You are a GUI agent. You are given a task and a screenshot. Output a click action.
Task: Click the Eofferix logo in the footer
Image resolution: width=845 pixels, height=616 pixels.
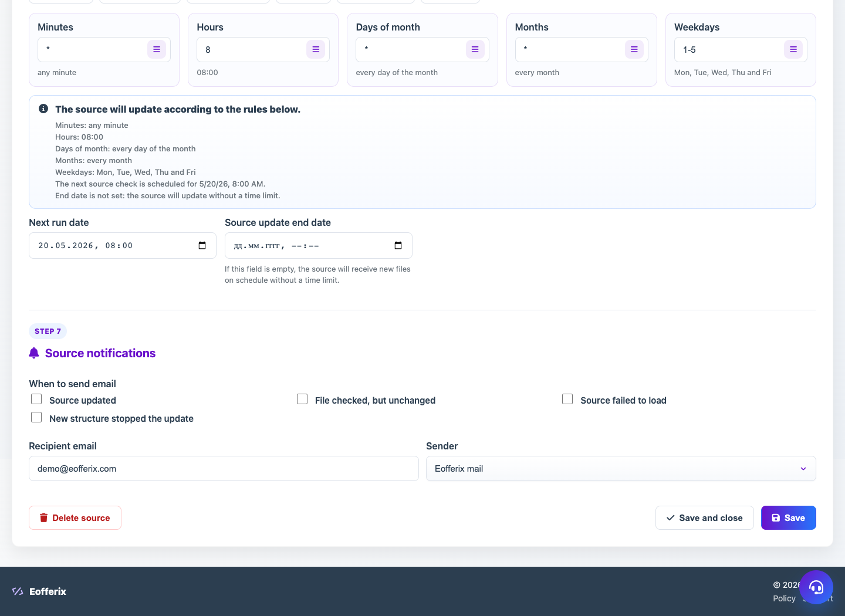39,591
